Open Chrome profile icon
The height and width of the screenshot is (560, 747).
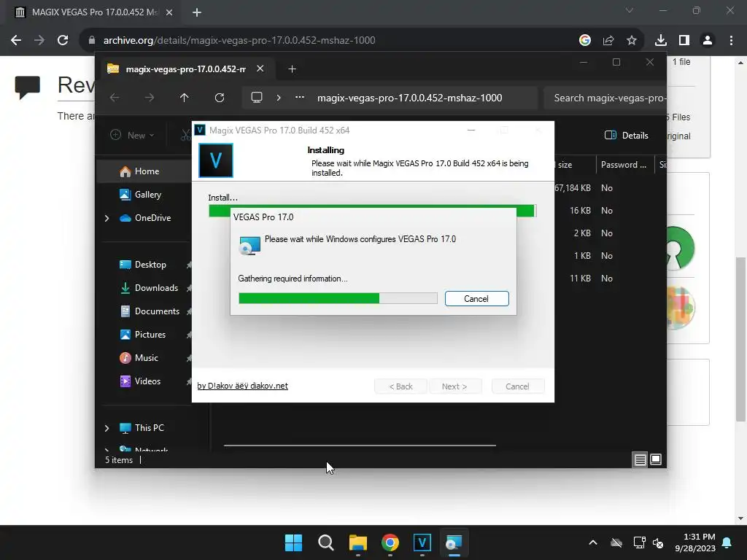[708, 40]
